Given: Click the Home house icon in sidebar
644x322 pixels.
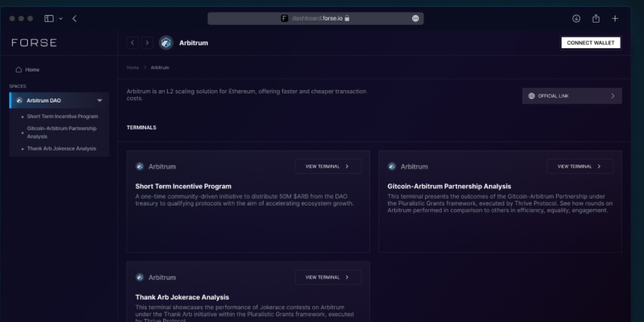Looking at the screenshot, I should 19,69.
